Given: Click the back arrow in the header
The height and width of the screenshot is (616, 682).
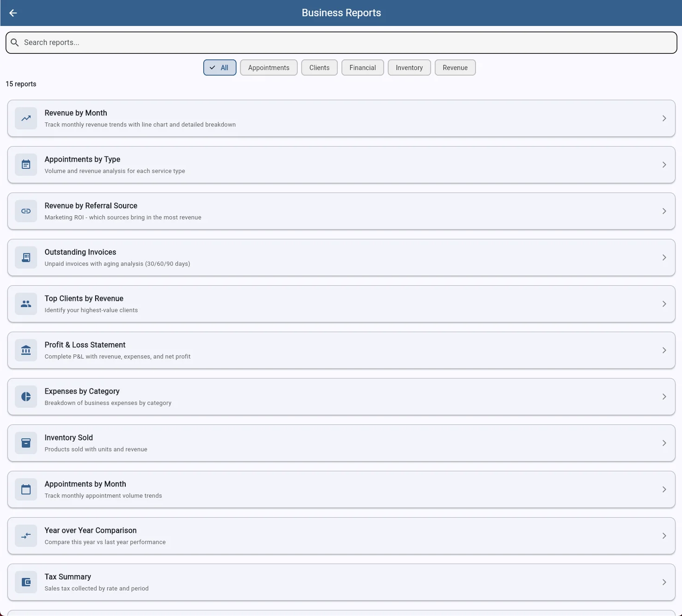Looking at the screenshot, I should coord(13,13).
